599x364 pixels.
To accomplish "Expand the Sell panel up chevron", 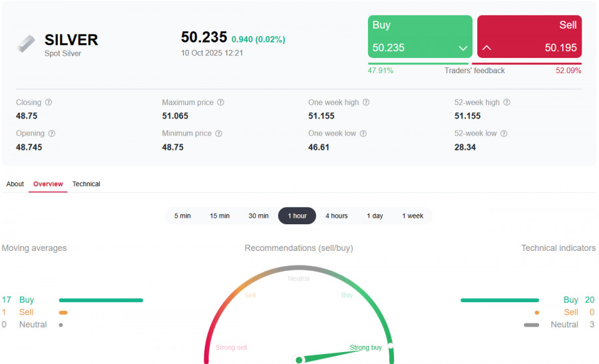I will [x=487, y=48].
